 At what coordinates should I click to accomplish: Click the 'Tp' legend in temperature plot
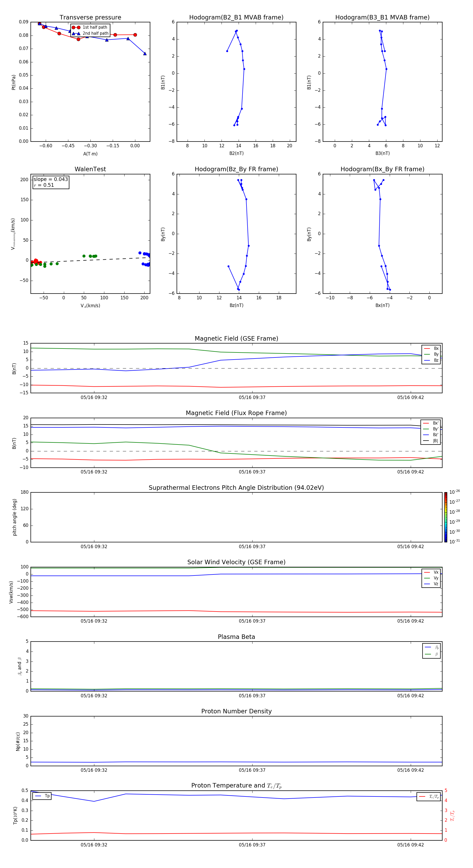pyautogui.click(x=42, y=796)
